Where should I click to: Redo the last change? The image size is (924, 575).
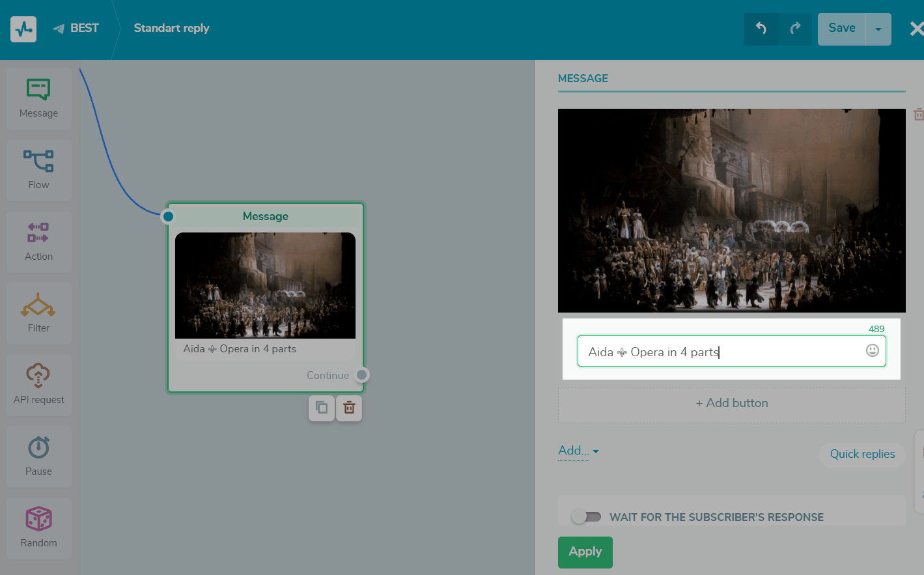coord(795,29)
